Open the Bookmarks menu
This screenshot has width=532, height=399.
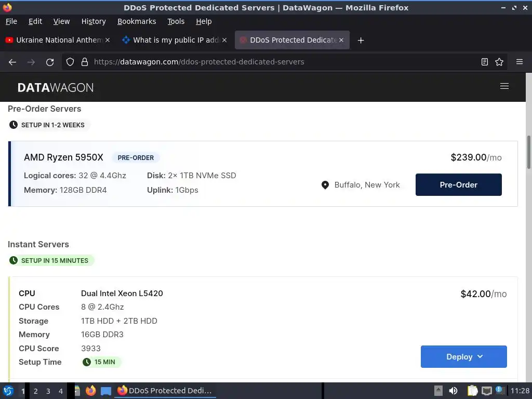coord(137,21)
